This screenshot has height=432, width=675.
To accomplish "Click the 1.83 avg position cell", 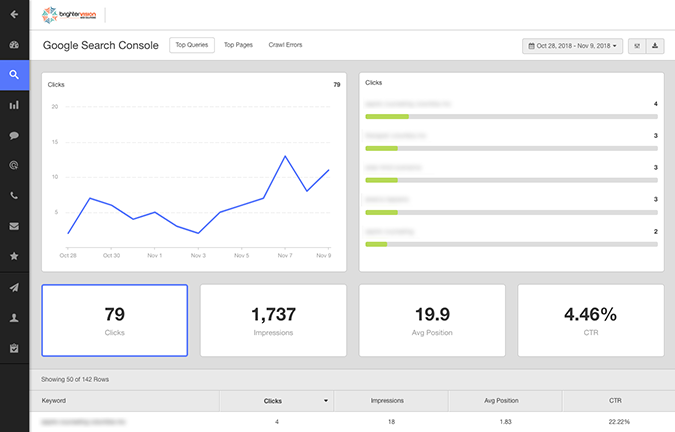I will point(505,422).
